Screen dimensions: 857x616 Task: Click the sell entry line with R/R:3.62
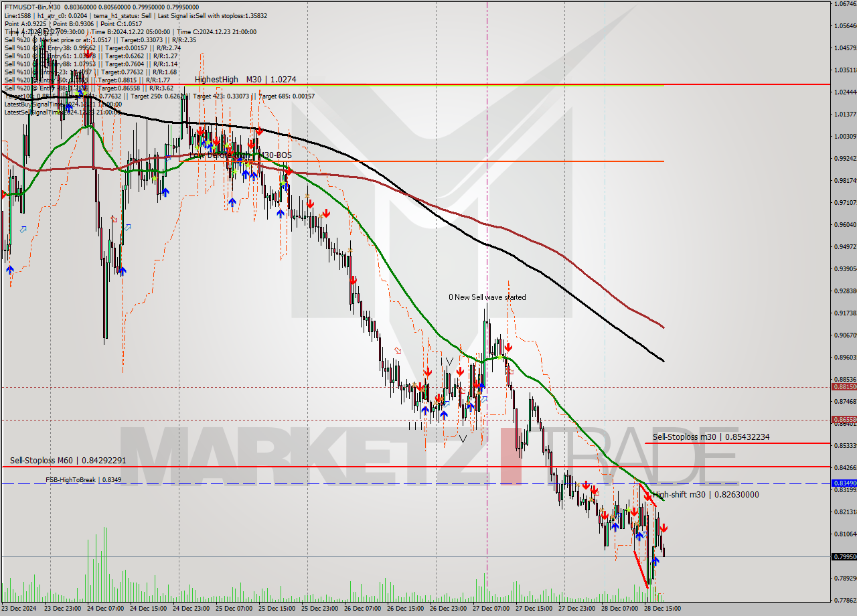(90, 88)
